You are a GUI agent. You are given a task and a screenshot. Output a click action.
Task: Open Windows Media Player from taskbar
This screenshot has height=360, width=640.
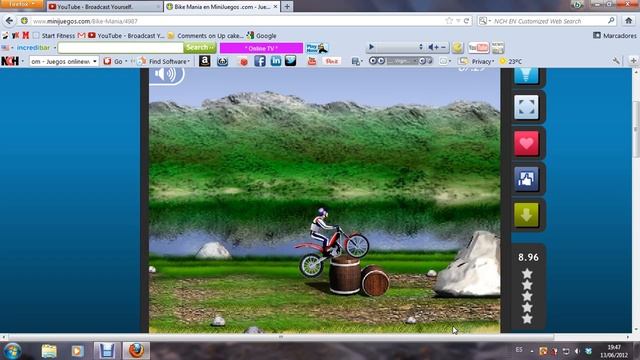point(78,351)
